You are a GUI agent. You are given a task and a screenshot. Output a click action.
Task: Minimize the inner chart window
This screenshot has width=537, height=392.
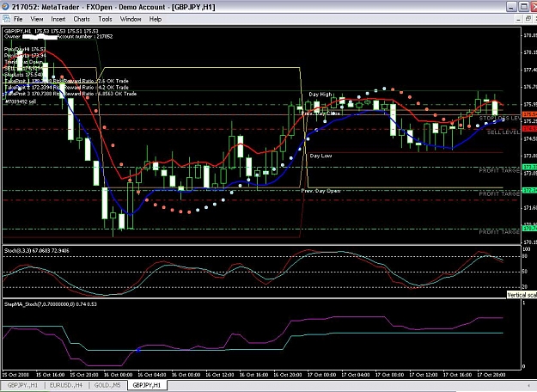coord(519,19)
